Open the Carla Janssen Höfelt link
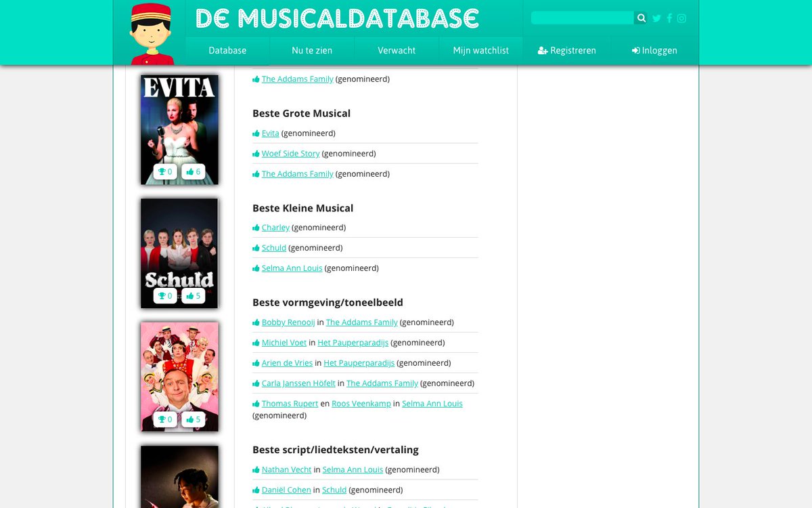 coord(298,383)
